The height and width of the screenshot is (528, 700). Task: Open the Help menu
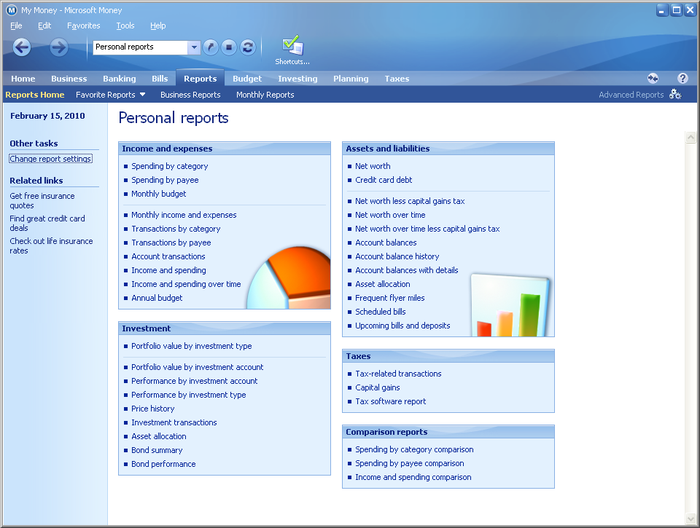tap(158, 26)
